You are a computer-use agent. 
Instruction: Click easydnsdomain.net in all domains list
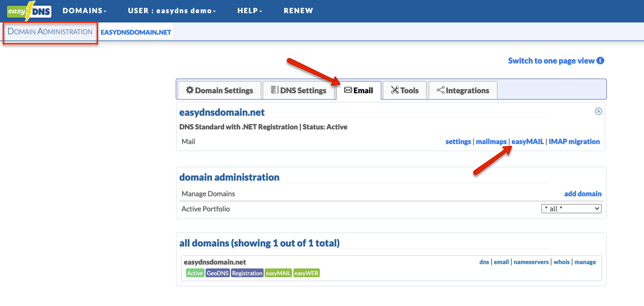pos(215,262)
